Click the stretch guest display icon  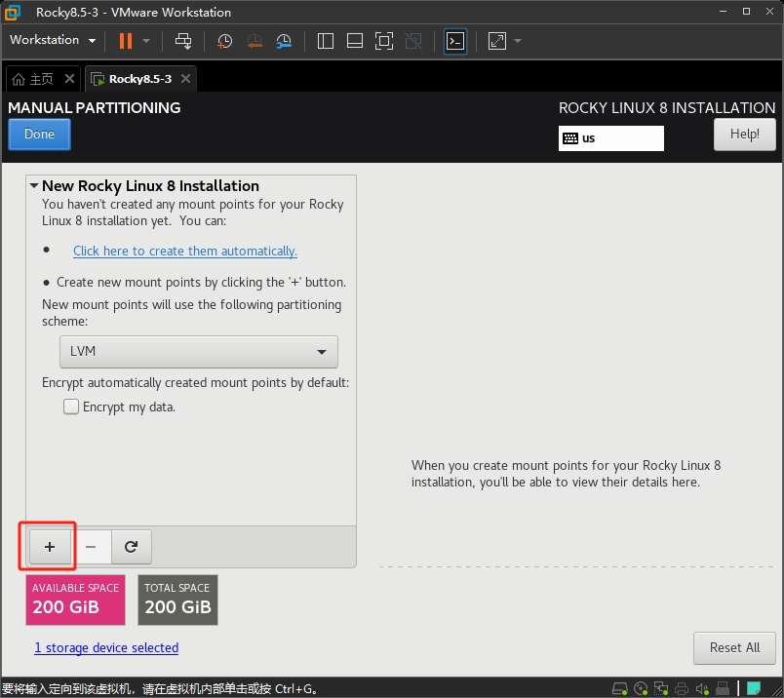coord(497,41)
